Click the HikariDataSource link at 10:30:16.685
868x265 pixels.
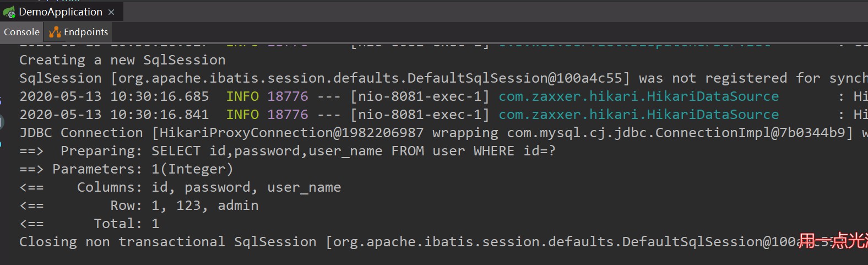[638, 96]
